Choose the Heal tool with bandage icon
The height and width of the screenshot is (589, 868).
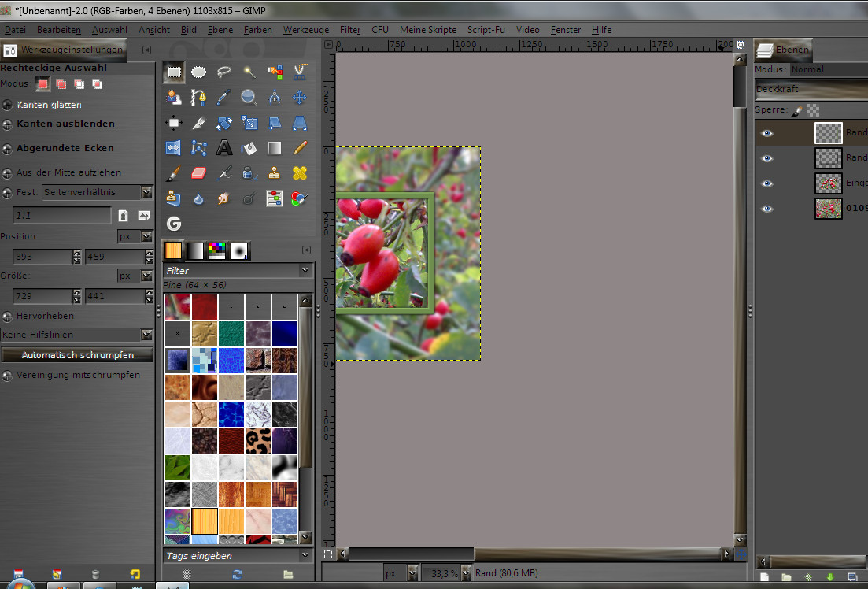tap(300, 172)
